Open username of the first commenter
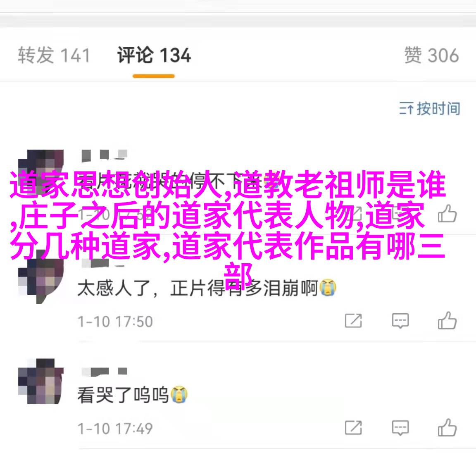476x453 pixels. tap(105, 155)
